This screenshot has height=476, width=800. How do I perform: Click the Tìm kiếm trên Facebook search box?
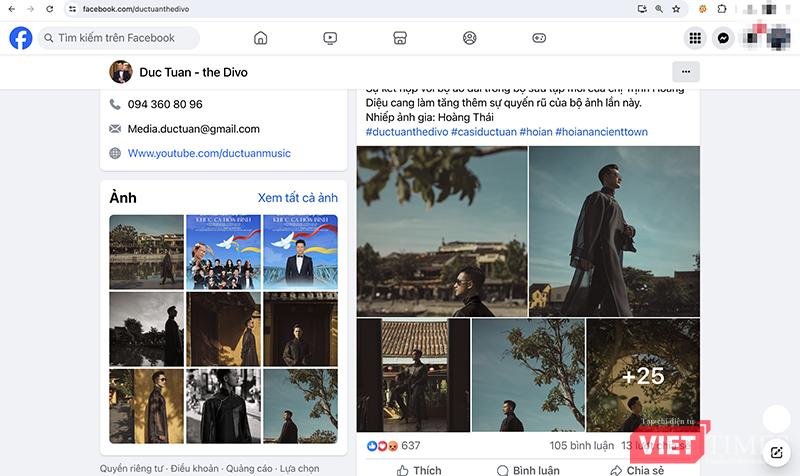tap(118, 38)
